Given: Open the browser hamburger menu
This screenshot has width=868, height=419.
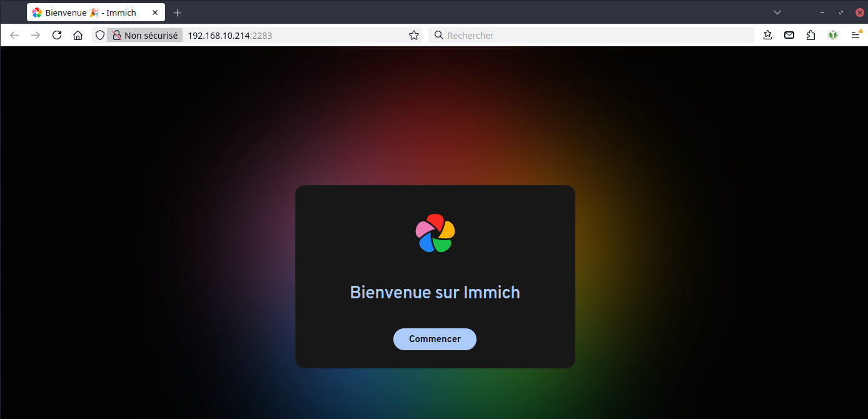Looking at the screenshot, I should (x=855, y=36).
